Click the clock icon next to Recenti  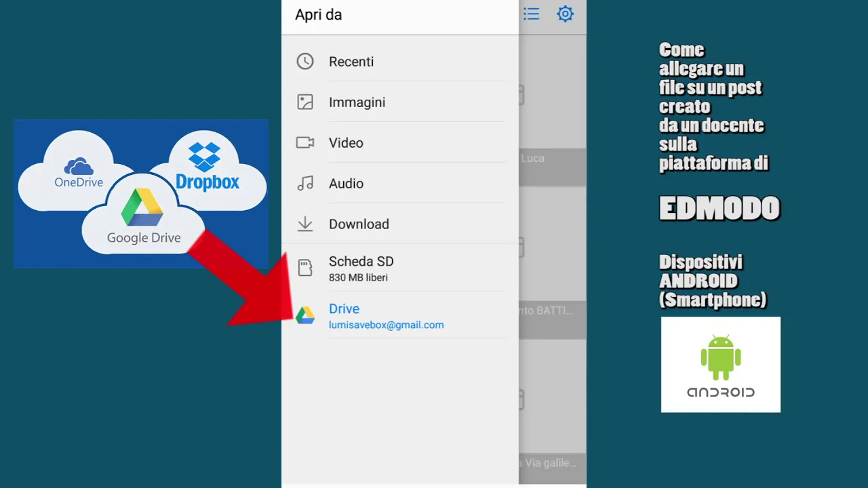(305, 62)
